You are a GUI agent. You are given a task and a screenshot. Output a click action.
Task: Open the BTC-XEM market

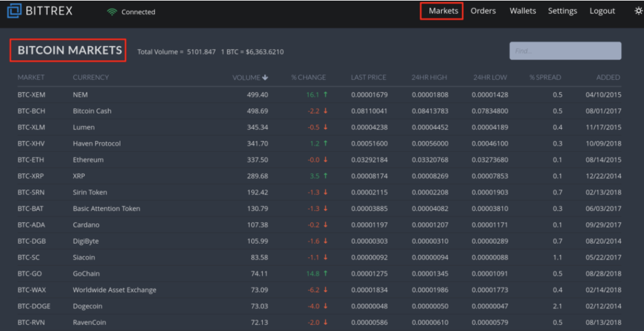[x=31, y=95]
